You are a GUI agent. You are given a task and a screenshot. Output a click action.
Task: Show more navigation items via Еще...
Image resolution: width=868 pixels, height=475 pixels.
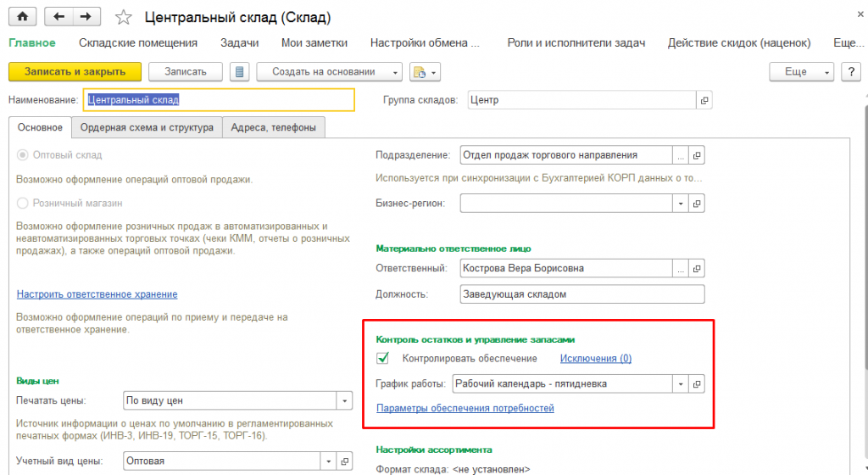click(848, 42)
